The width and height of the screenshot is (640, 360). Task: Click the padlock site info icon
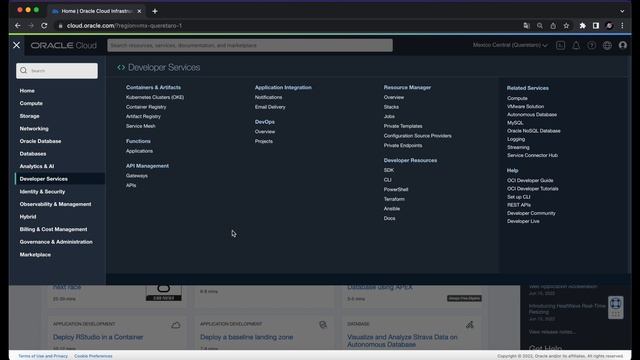pyautogui.click(x=60, y=26)
